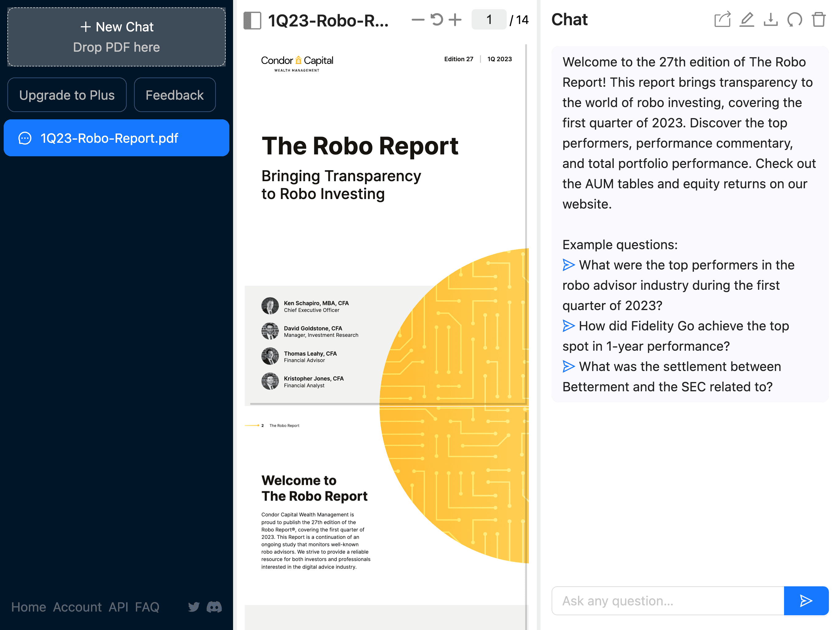Reset the chat with refresh icon
The width and height of the screenshot is (840, 630).
pos(794,20)
